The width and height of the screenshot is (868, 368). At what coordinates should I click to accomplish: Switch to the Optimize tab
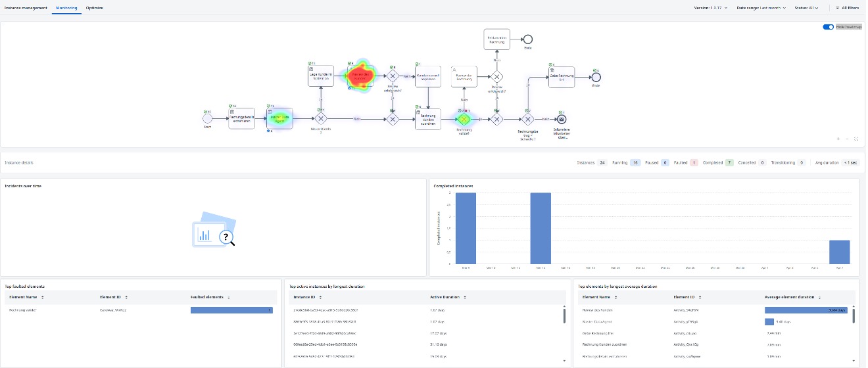(95, 8)
